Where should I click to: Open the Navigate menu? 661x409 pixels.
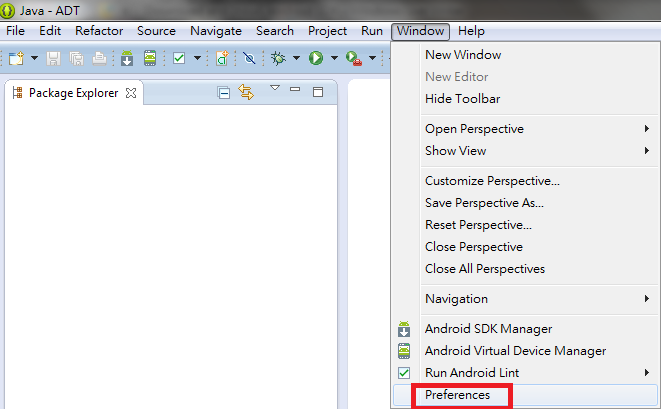216,31
